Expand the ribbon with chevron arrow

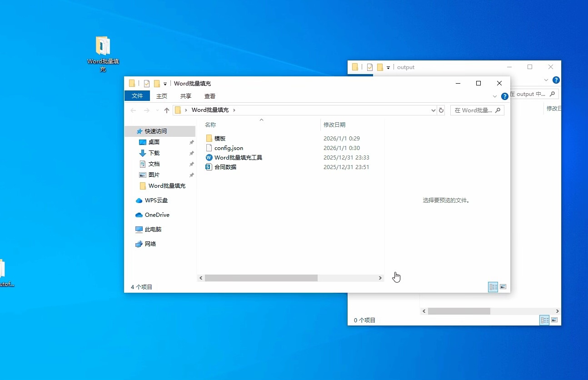pyautogui.click(x=495, y=96)
